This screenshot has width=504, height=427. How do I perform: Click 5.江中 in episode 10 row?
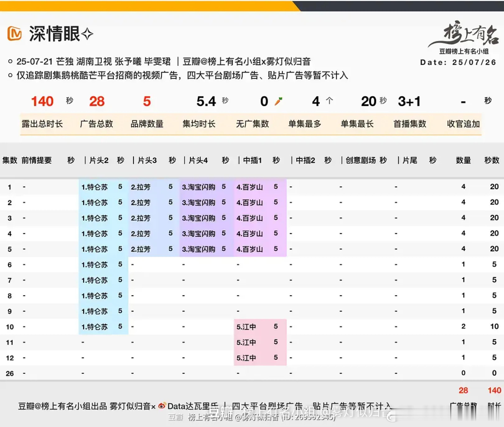pos(246,327)
